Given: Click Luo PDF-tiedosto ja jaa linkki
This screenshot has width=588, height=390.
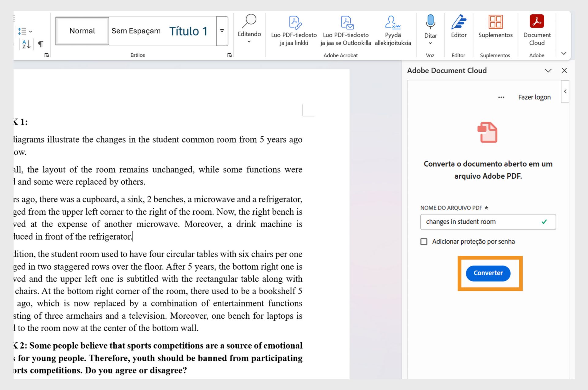Looking at the screenshot, I should click(x=294, y=31).
